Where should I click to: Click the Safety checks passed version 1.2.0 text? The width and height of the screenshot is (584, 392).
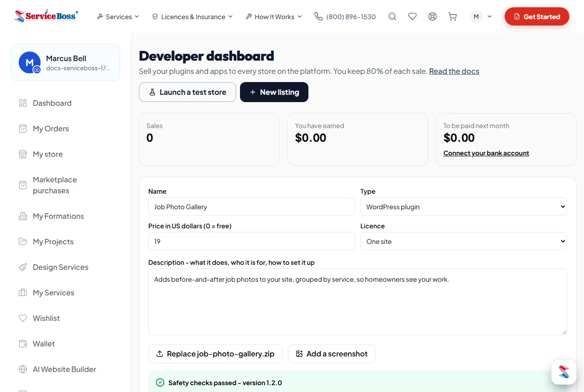225,383
